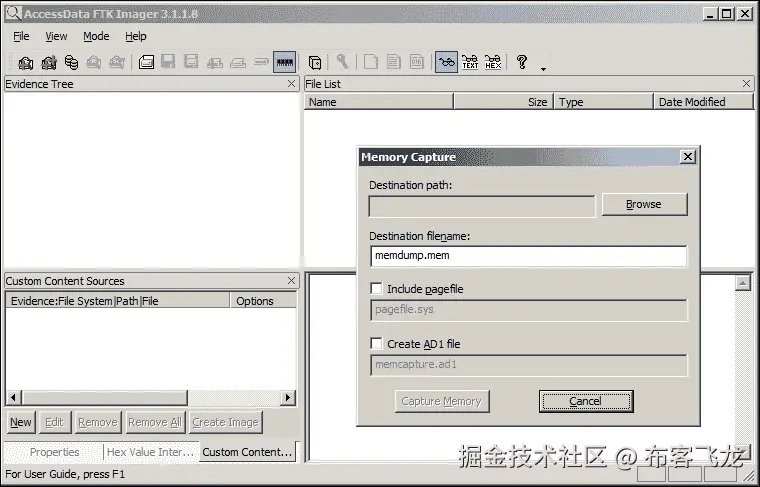Click the memcapture.ad1 field
This screenshot has width=760, height=487.
click(x=528, y=365)
